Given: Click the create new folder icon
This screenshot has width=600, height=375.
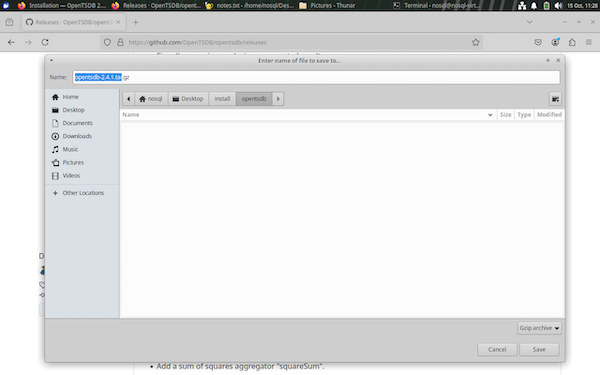Looking at the screenshot, I should [x=555, y=99].
